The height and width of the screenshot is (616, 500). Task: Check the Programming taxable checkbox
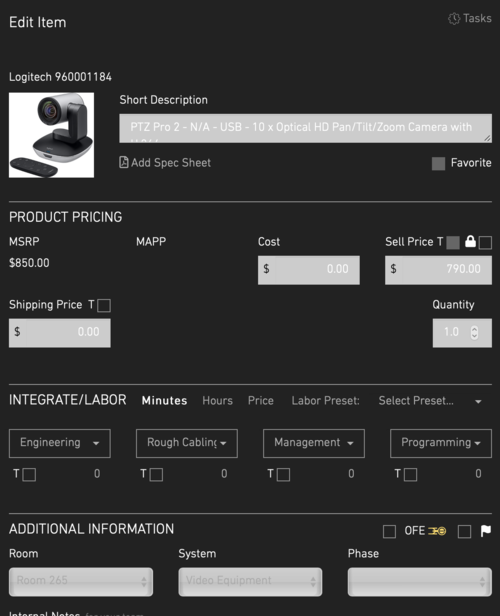click(x=410, y=474)
